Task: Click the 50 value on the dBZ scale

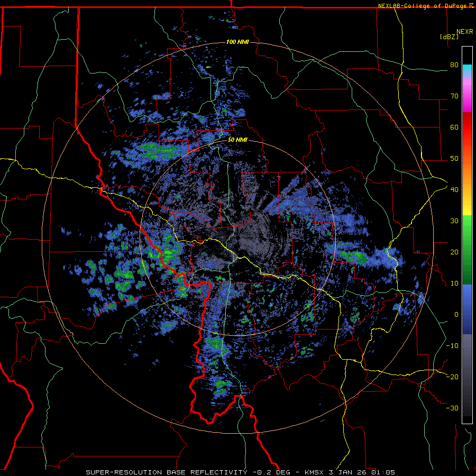Action: coord(454,159)
